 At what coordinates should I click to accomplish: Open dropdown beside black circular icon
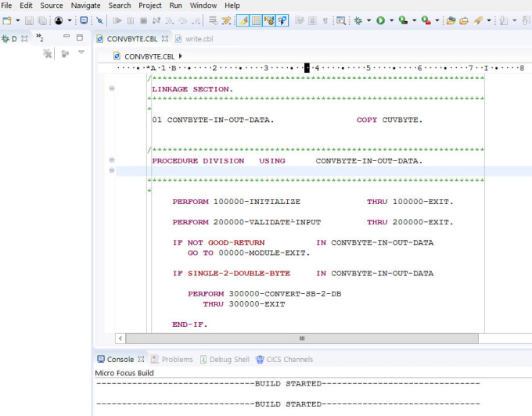pyautogui.click(x=70, y=20)
